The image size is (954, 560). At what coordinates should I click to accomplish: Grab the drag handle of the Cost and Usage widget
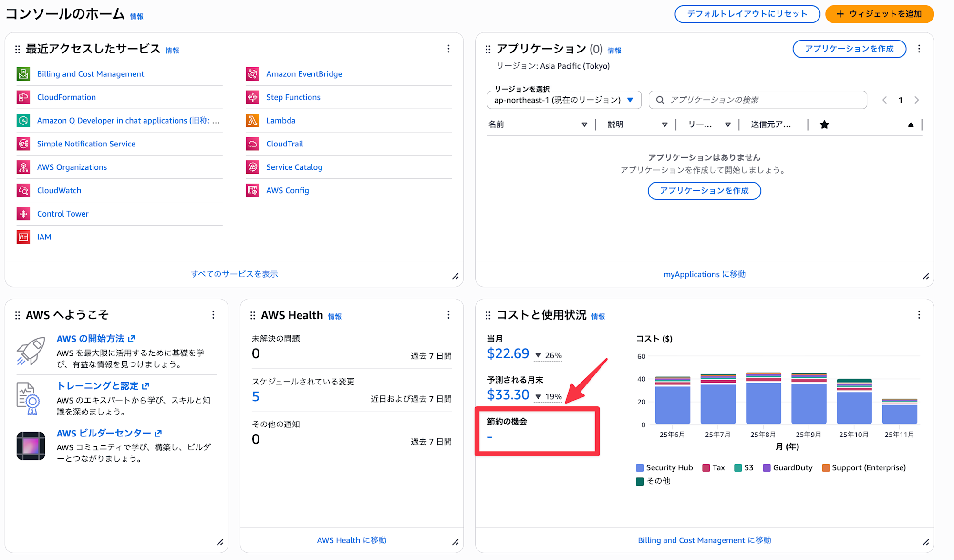click(487, 315)
